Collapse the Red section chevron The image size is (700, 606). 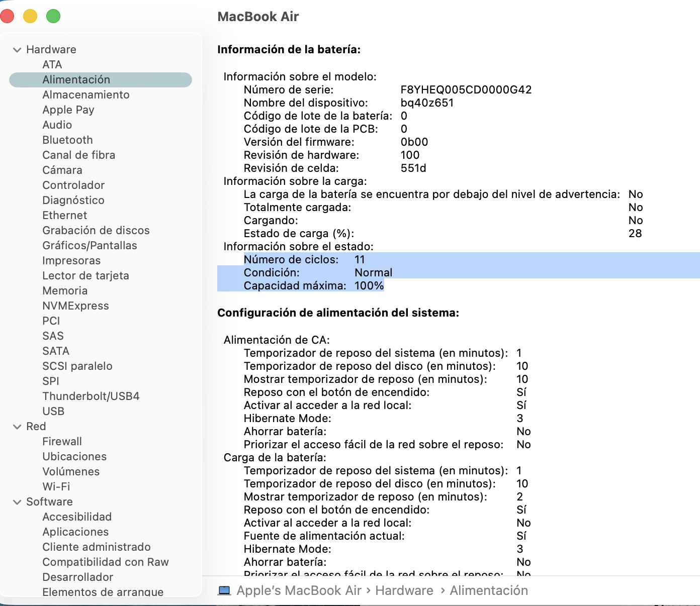[17, 427]
